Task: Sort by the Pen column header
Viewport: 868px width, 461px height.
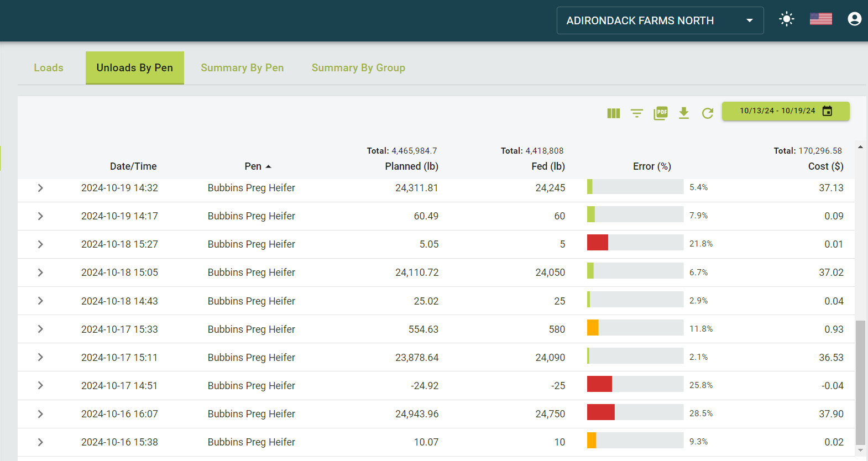Action: [x=253, y=166]
